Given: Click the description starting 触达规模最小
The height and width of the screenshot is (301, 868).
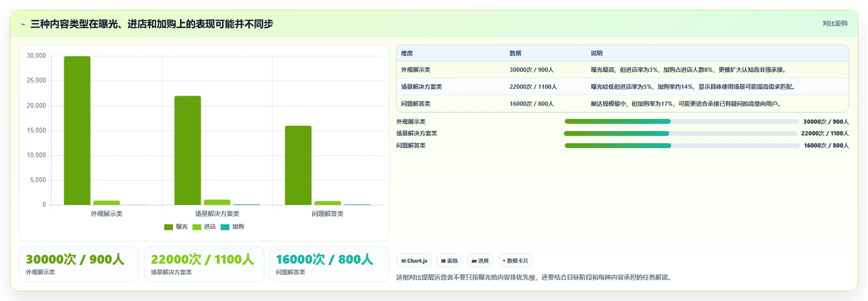Looking at the screenshot, I should pyautogui.click(x=686, y=104).
